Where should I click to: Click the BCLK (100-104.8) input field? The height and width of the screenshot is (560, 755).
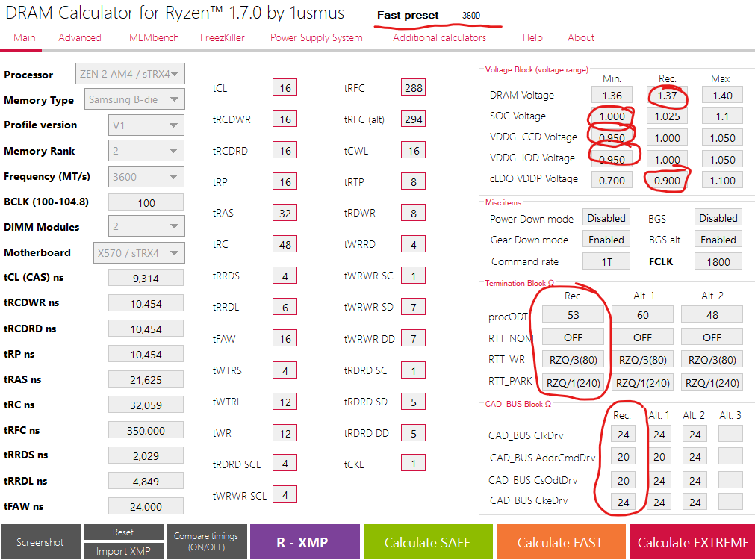tap(146, 202)
